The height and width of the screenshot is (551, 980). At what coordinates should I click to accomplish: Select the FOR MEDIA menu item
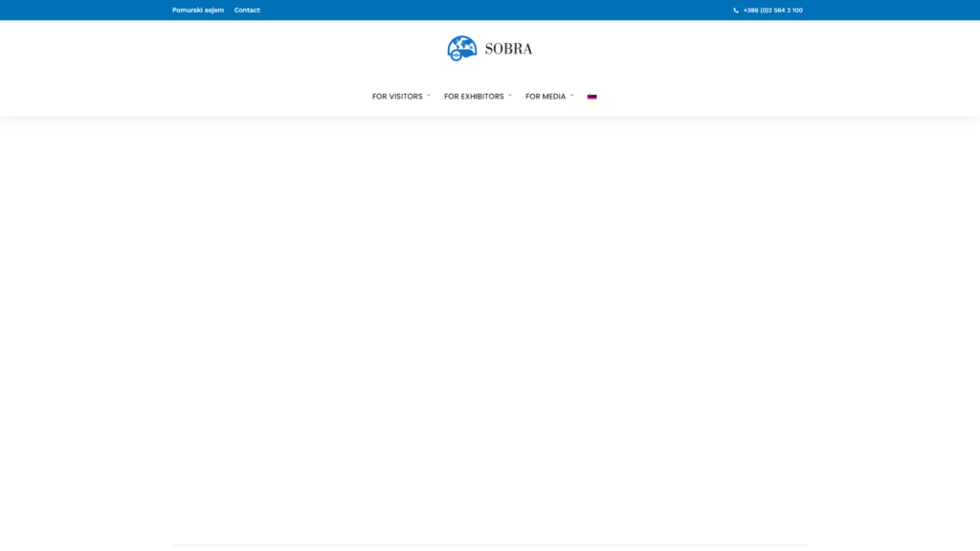546,97
